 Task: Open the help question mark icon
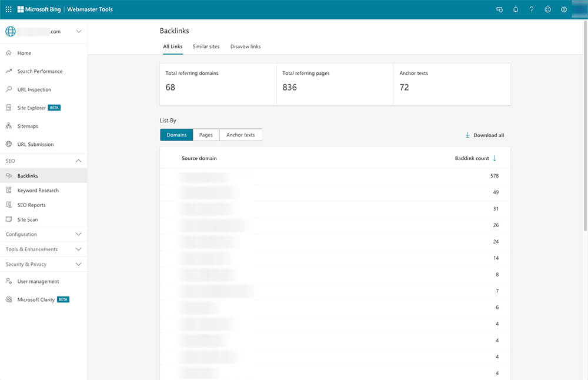pyautogui.click(x=532, y=9)
